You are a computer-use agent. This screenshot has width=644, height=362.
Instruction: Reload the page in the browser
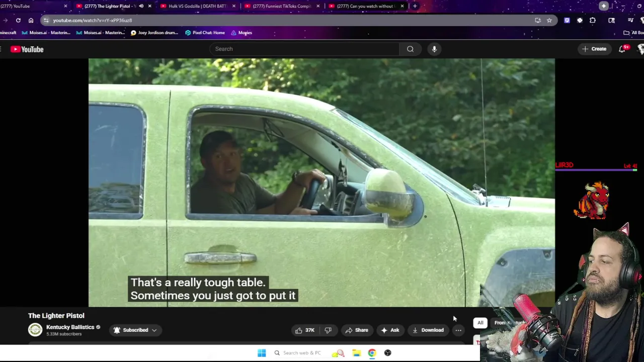pos(18,20)
